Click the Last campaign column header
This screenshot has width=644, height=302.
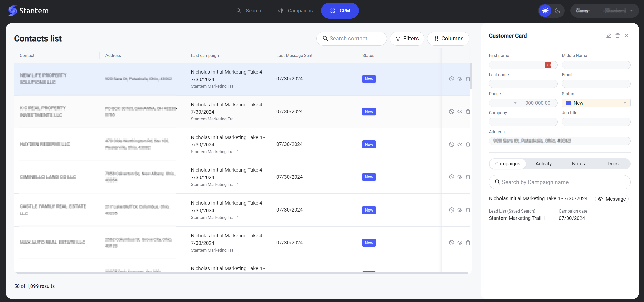click(x=205, y=55)
